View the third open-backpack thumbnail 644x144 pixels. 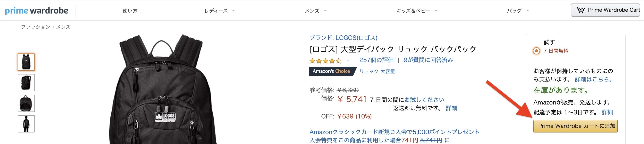coord(26,103)
